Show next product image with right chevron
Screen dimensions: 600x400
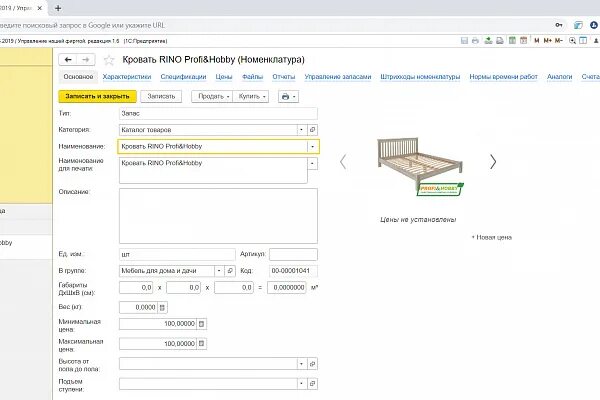tap(493, 162)
